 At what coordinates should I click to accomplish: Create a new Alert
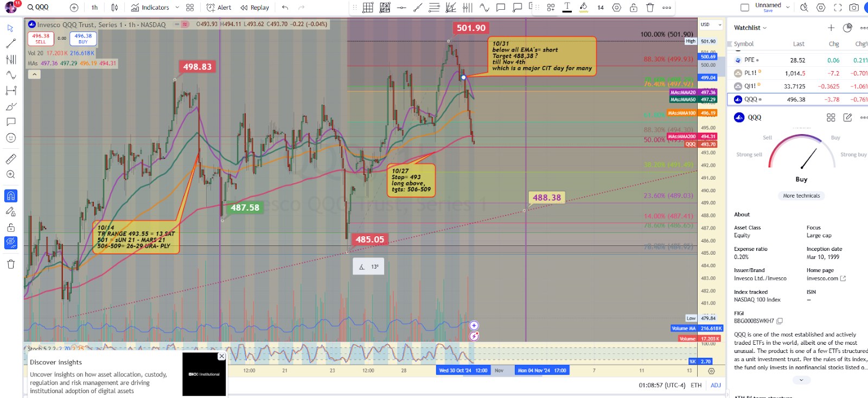[x=219, y=8]
